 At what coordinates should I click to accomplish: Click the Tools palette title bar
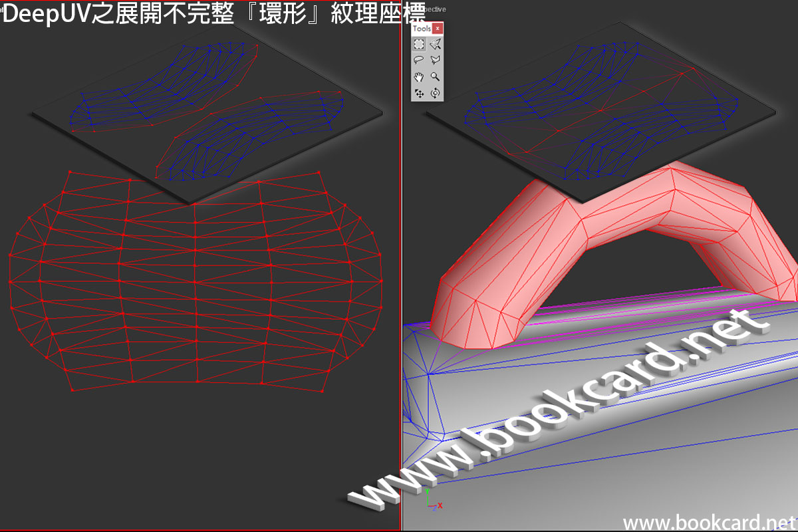coord(422,29)
